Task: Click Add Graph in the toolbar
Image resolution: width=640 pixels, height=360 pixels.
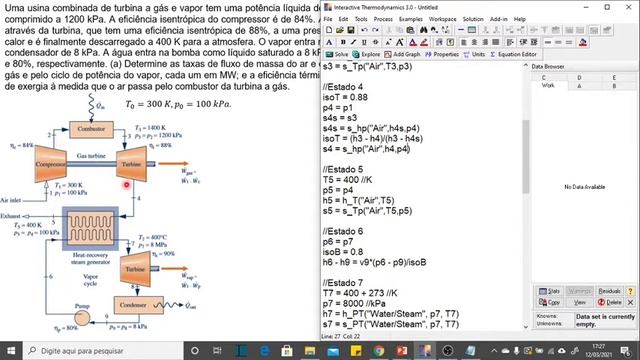Action: click(402, 54)
